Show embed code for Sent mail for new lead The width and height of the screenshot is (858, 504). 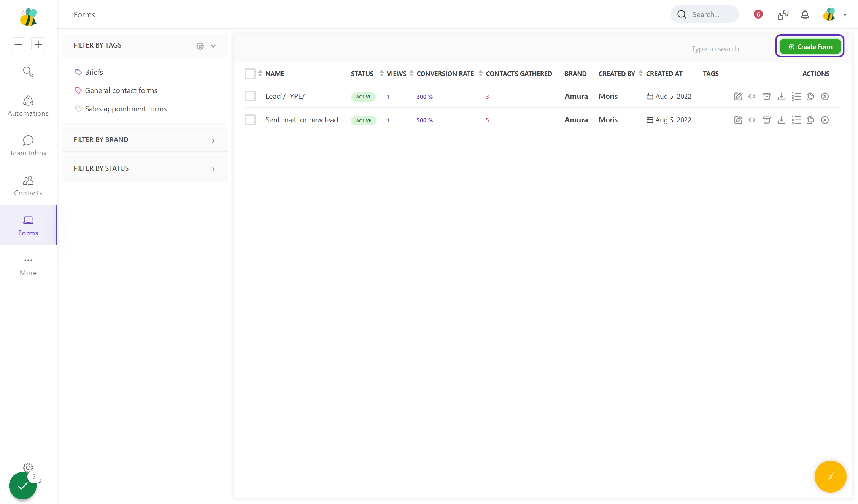752,120
